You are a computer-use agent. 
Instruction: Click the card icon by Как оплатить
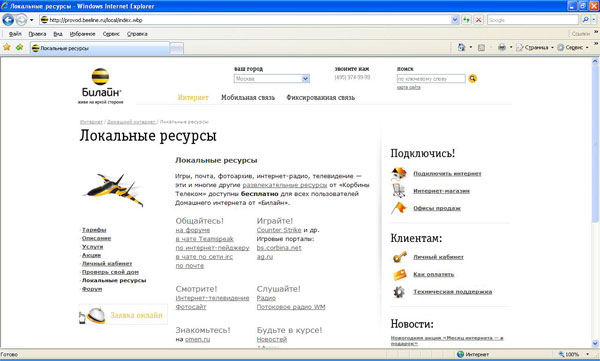click(x=399, y=274)
